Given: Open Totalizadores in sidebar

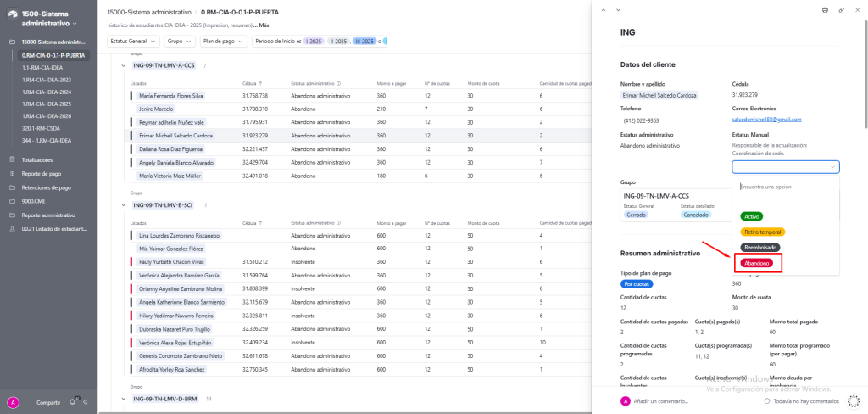Looking at the screenshot, I should (37, 159).
